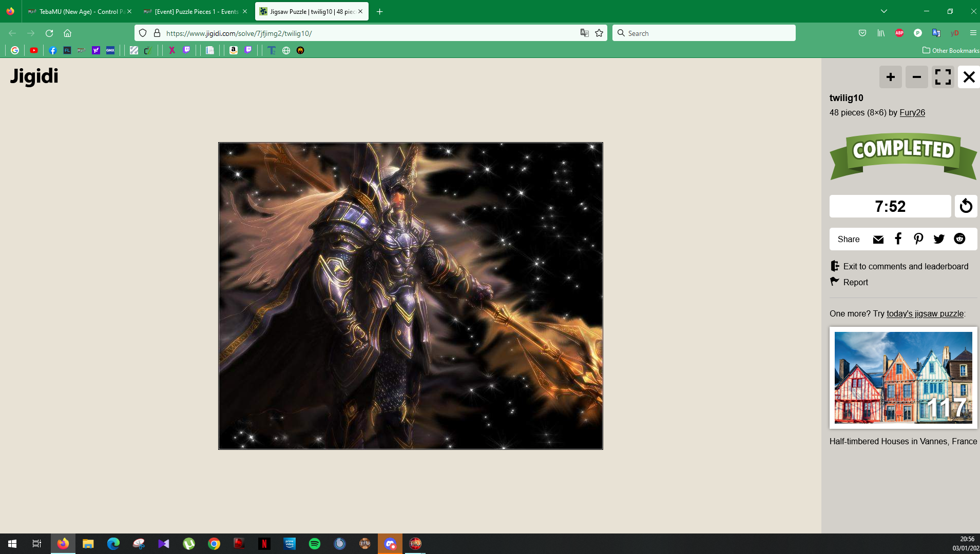The height and width of the screenshot is (554, 980).
Task: Open the Firefox library
Action: (x=881, y=33)
